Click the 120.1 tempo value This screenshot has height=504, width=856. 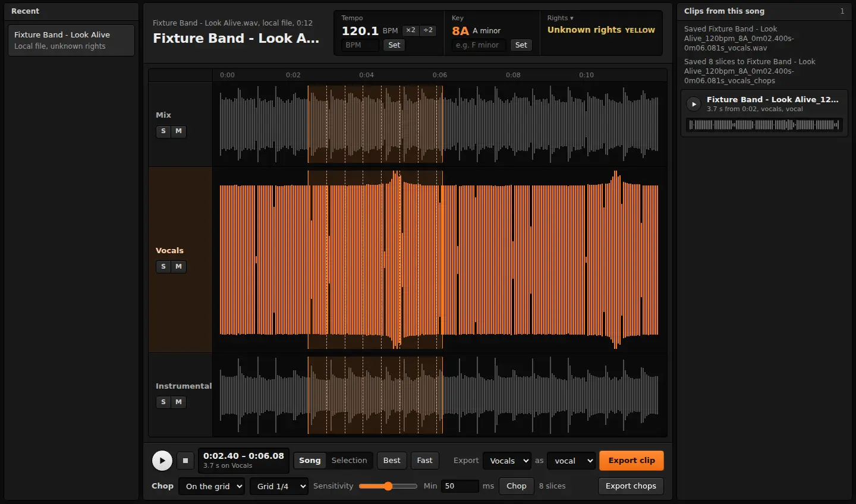[x=360, y=31]
